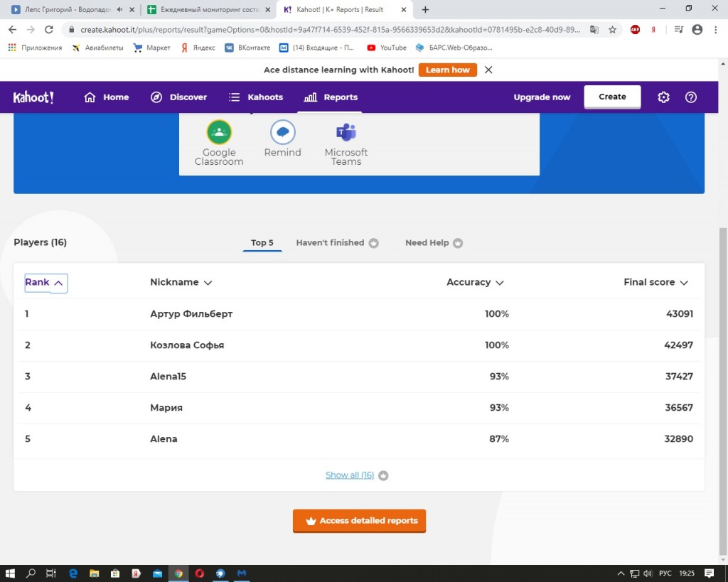Open Windows taskbar search
Image resolution: width=728 pixels, height=582 pixels.
pos(31,573)
